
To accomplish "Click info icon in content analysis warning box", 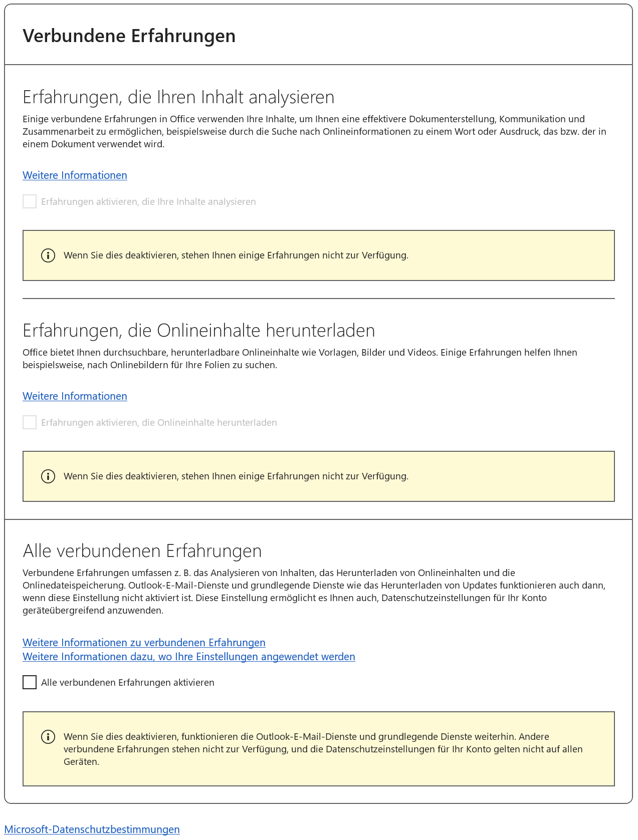I will tap(48, 255).
